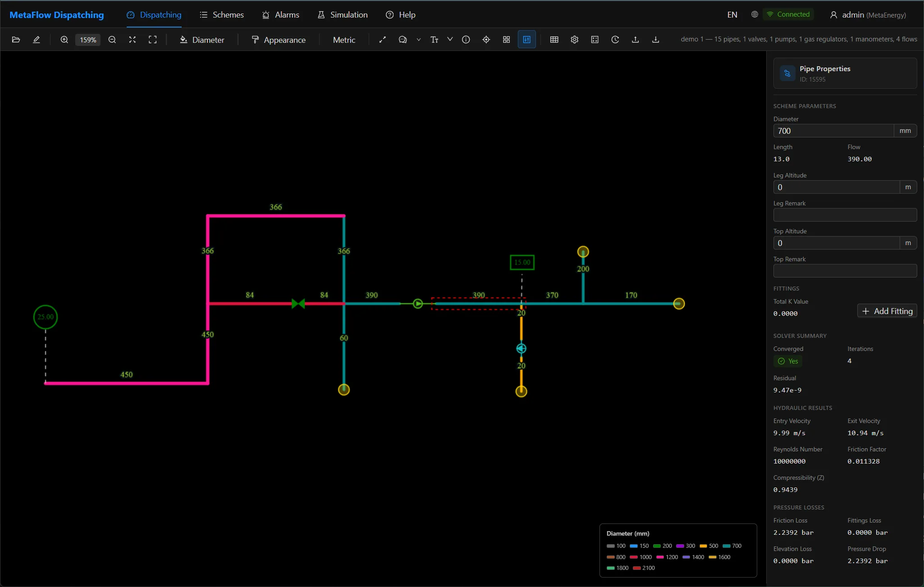Select the 25.00 manometer circle node
This screenshot has width=924, height=587.
coord(46,317)
